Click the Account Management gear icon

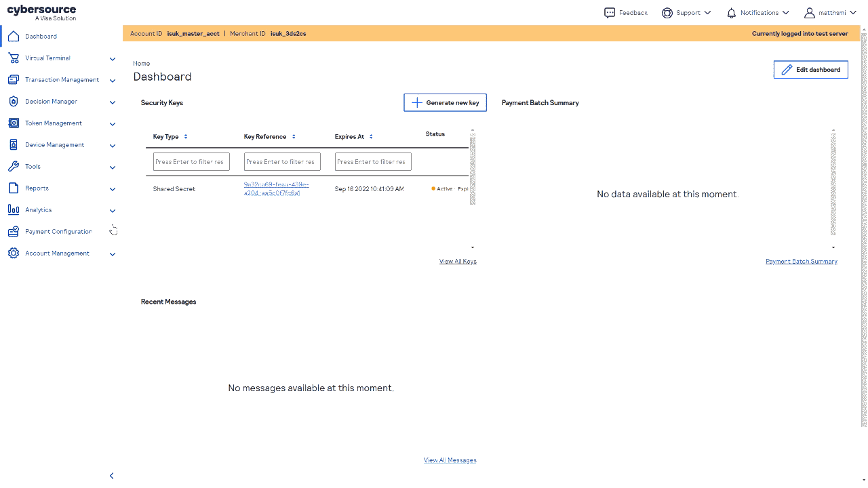pyautogui.click(x=13, y=253)
